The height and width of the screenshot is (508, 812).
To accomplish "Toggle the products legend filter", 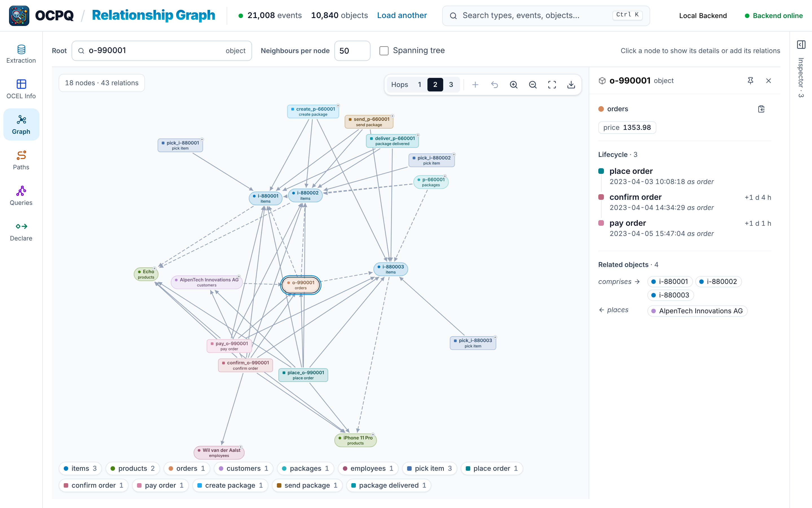I will point(133,468).
